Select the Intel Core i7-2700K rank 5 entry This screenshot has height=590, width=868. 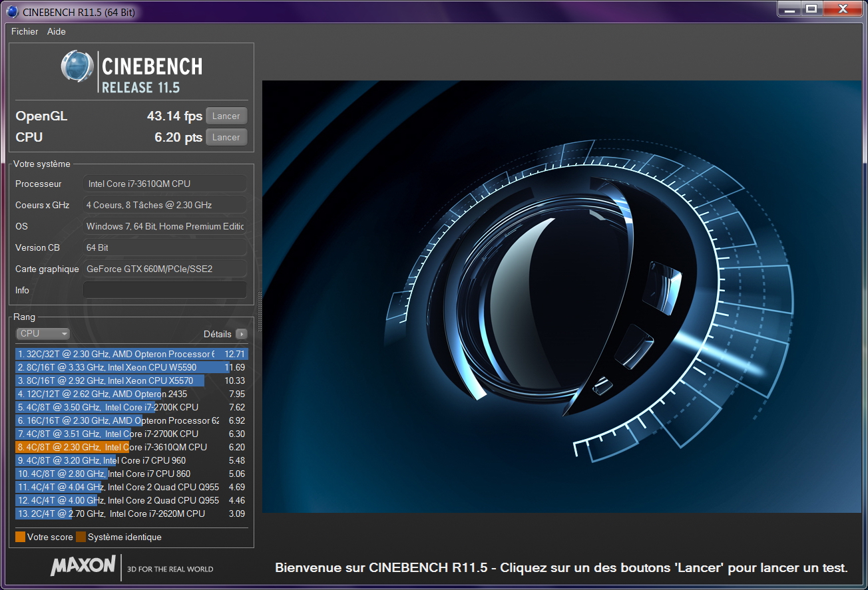click(126, 407)
